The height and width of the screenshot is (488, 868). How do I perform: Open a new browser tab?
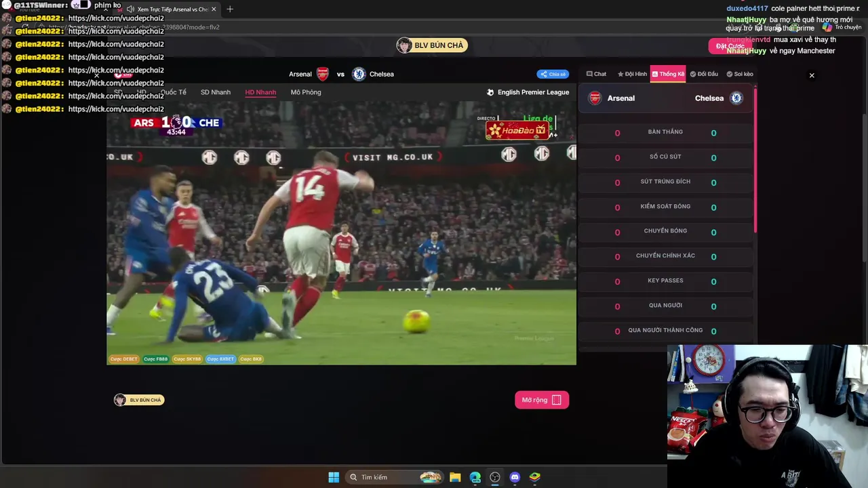click(x=230, y=9)
